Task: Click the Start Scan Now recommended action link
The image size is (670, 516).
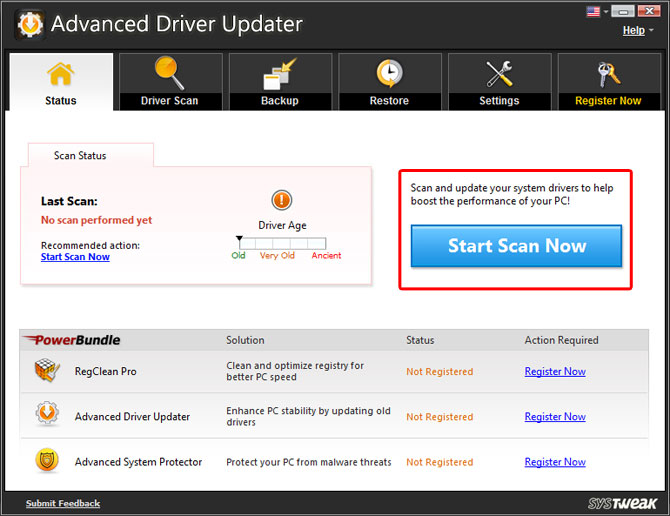Action: click(x=75, y=257)
